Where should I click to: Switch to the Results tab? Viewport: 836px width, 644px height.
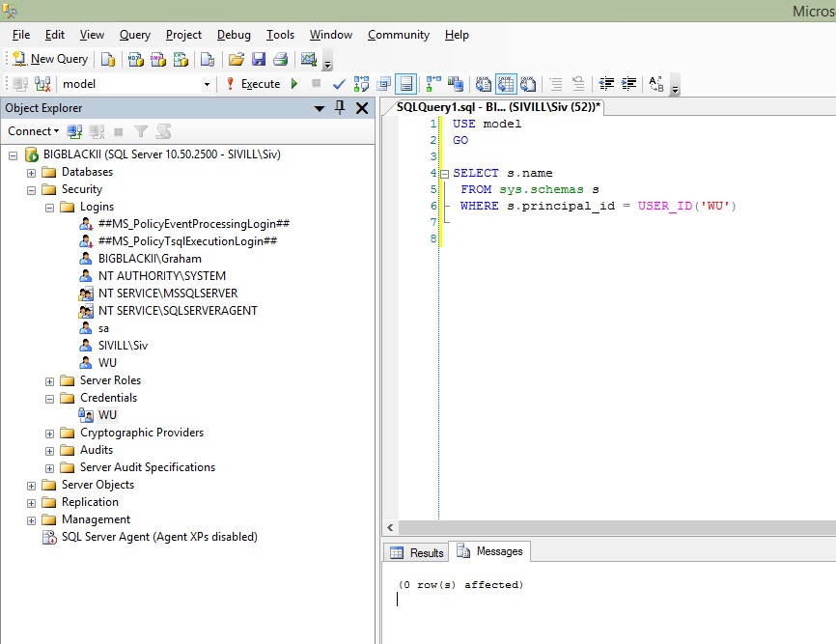(417, 552)
